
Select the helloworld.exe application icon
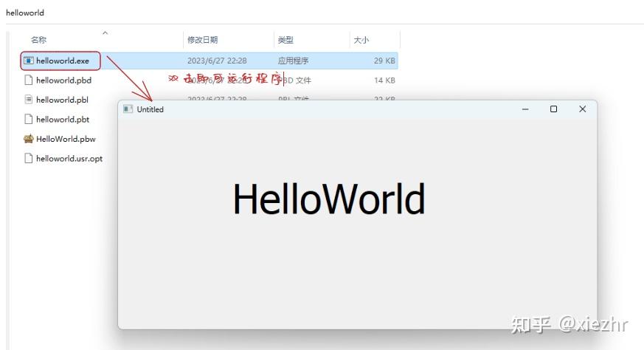[x=28, y=61]
